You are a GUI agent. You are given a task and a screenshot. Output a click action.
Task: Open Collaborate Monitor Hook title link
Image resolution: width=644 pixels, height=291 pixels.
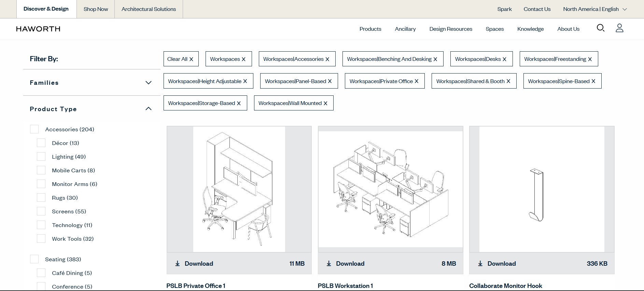[505, 286]
